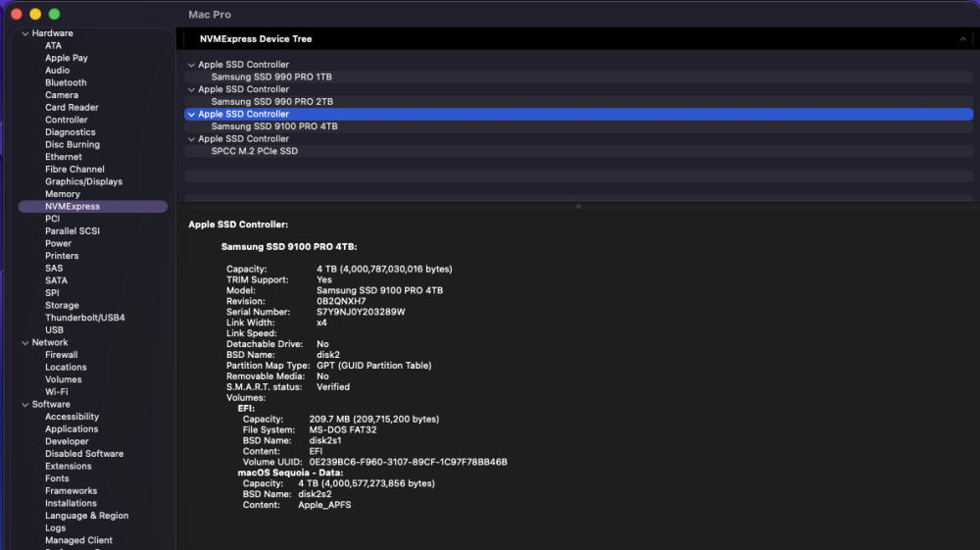Select Disc Burning entry
980x550 pixels.
coord(73,144)
